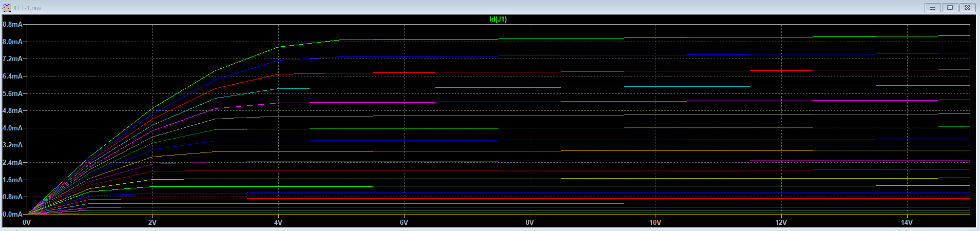Click the 5.6mA vertical axis label
The height and width of the screenshot is (231, 980).
[x=12, y=94]
